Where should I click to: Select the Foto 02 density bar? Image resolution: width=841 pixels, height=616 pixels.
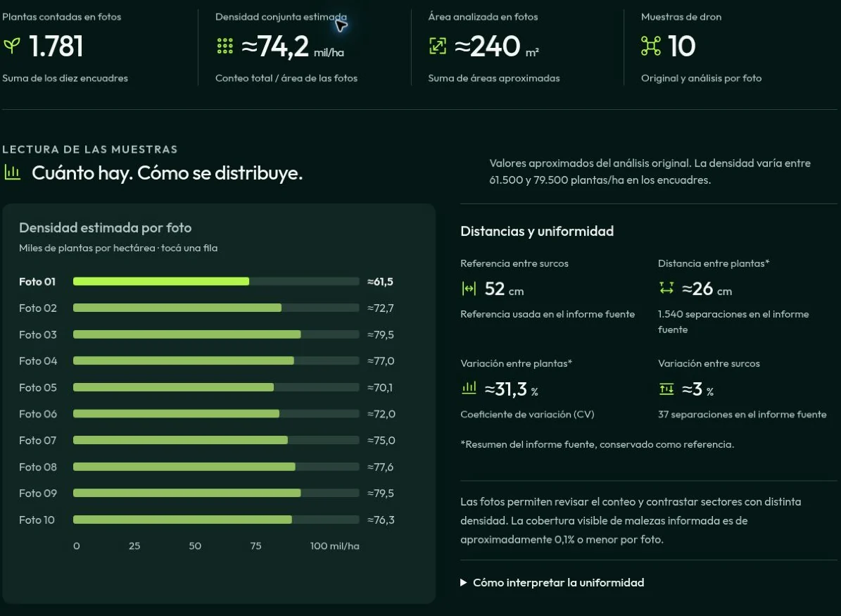coord(216,308)
